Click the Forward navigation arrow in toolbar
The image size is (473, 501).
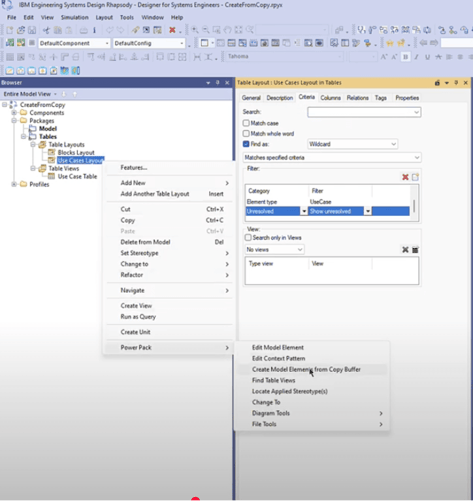(x=434, y=43)
